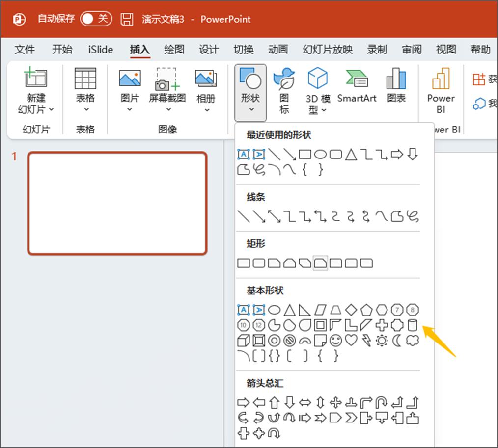Image resolution: width=498 pixels, height=448 pixels.
Task: Choose the heart shape
Action: 351,340
